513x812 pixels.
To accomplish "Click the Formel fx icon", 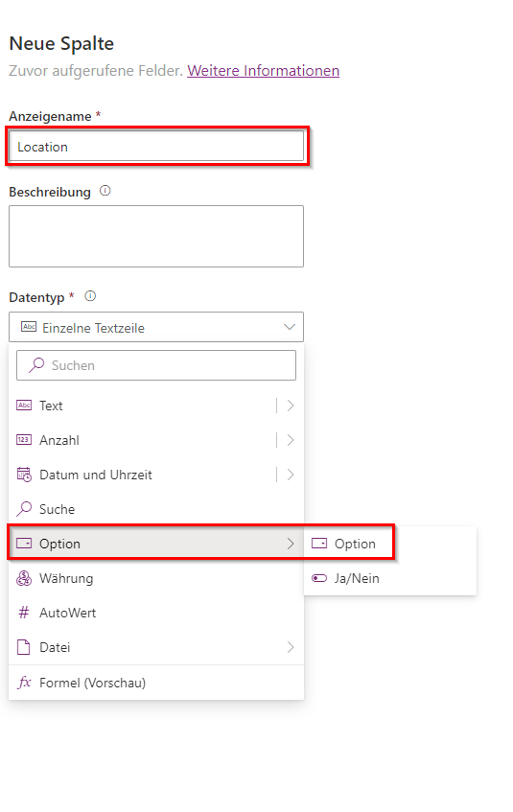I will [x=24, y=683].
